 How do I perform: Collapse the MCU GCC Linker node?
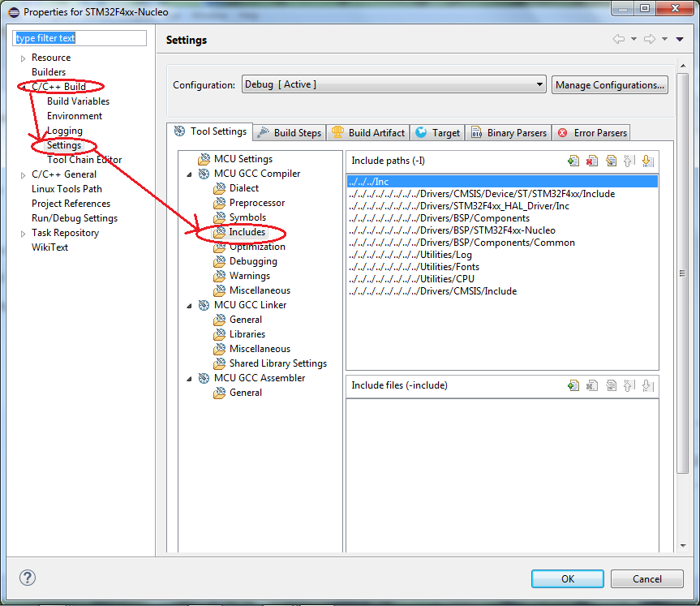[189, 306]
